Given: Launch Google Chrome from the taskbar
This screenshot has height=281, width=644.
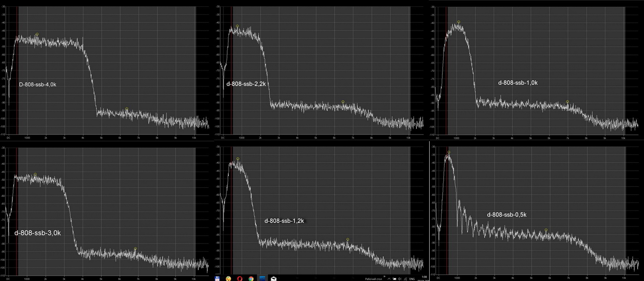Looking at the screenshot, I should (x=251, y=279).
